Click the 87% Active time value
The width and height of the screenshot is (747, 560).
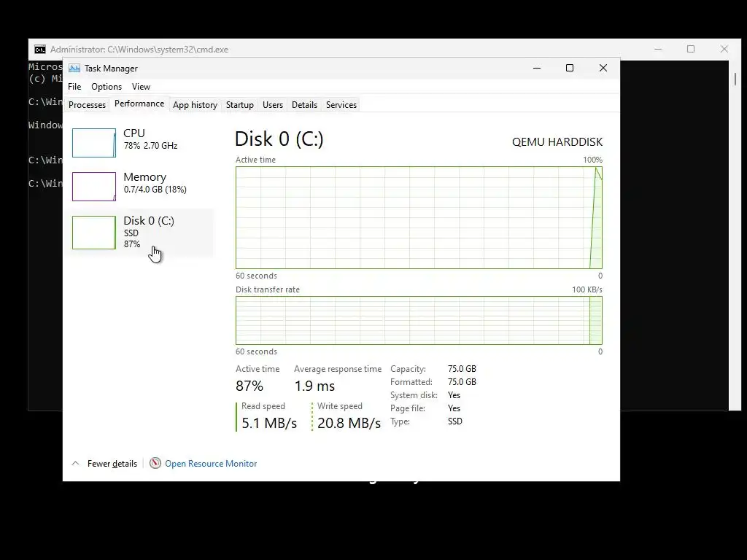(249, 386)
